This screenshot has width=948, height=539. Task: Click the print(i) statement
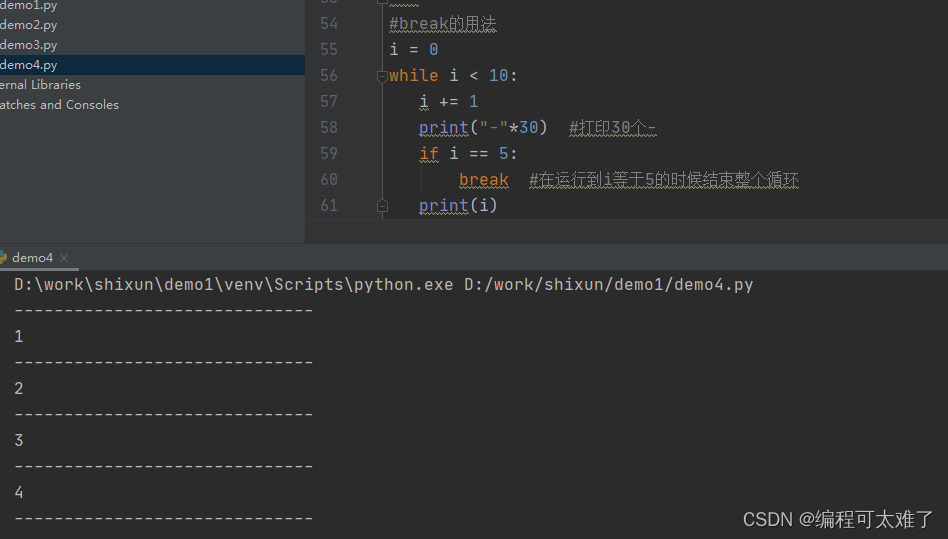[x=458, y=205]
